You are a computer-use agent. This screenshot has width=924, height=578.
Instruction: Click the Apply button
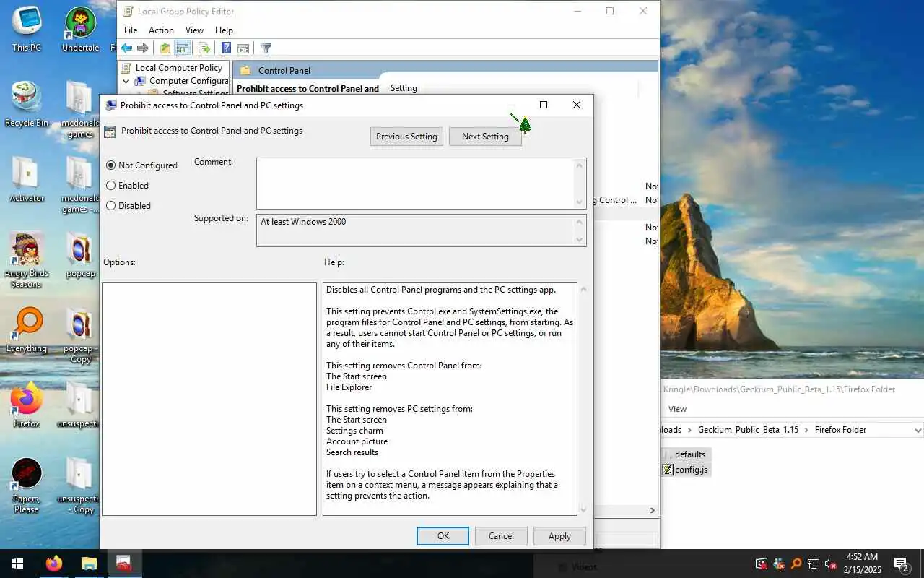coord(559,536)
